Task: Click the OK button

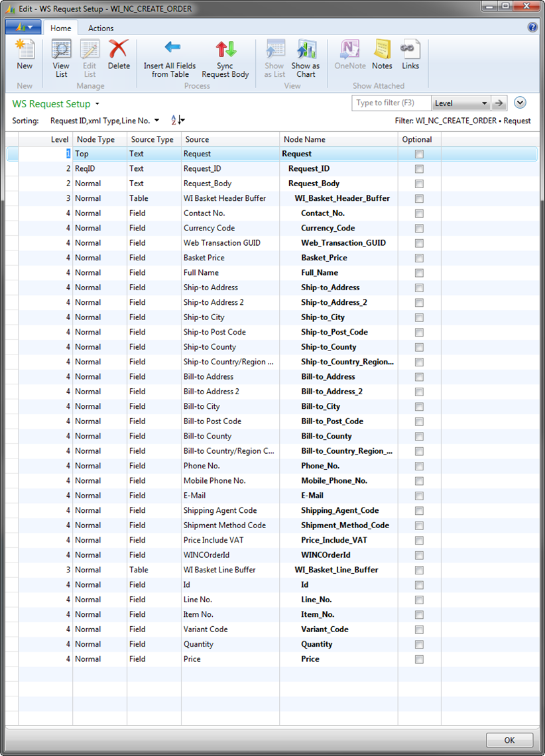Action: coord(509,740)
